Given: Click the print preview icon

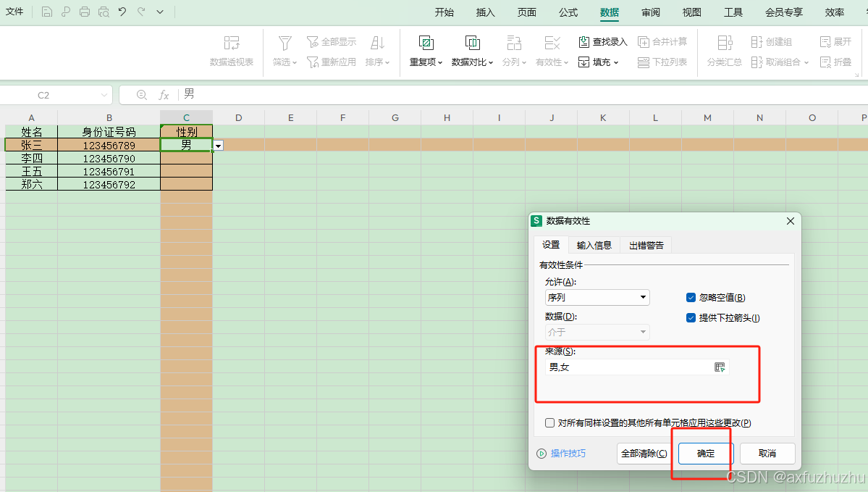Looking at the screenshot, I should point(104,12).
